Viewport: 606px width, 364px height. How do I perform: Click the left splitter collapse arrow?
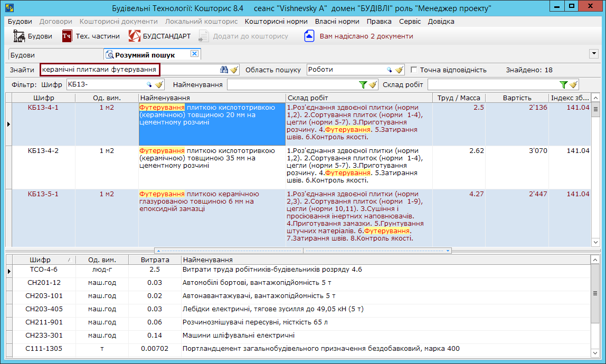pyautogui.click(x=158, y=251)
